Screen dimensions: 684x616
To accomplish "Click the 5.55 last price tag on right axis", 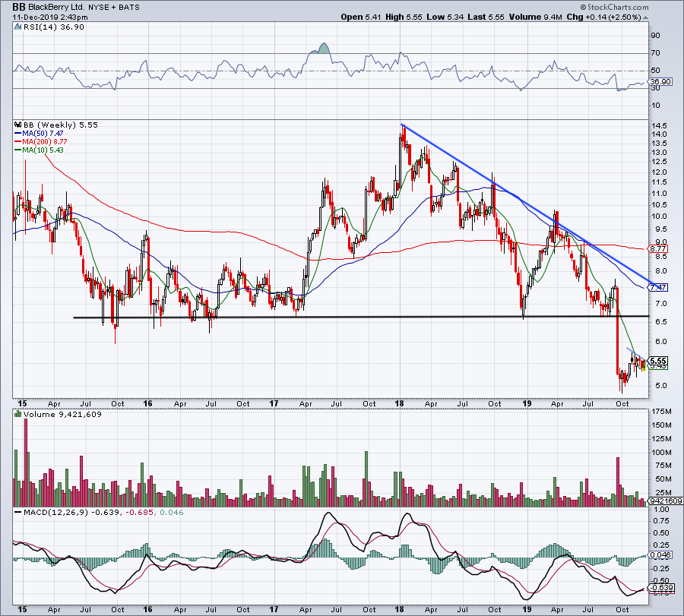I will 658,361.
